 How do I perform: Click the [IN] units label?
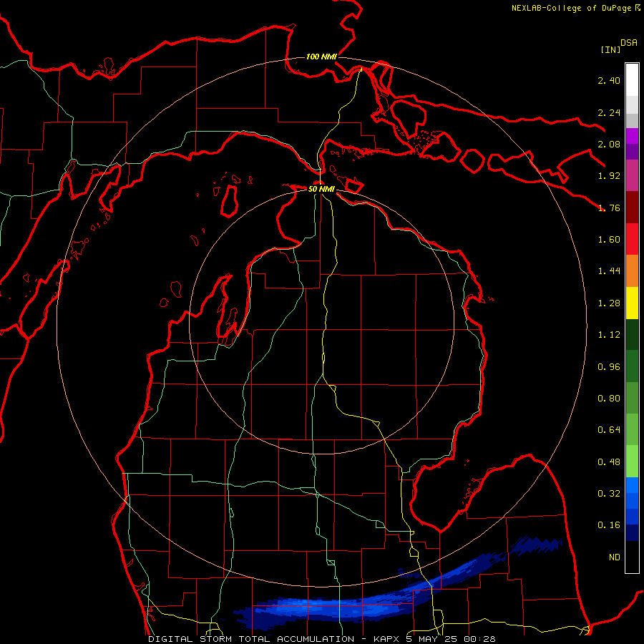(611, 49)
